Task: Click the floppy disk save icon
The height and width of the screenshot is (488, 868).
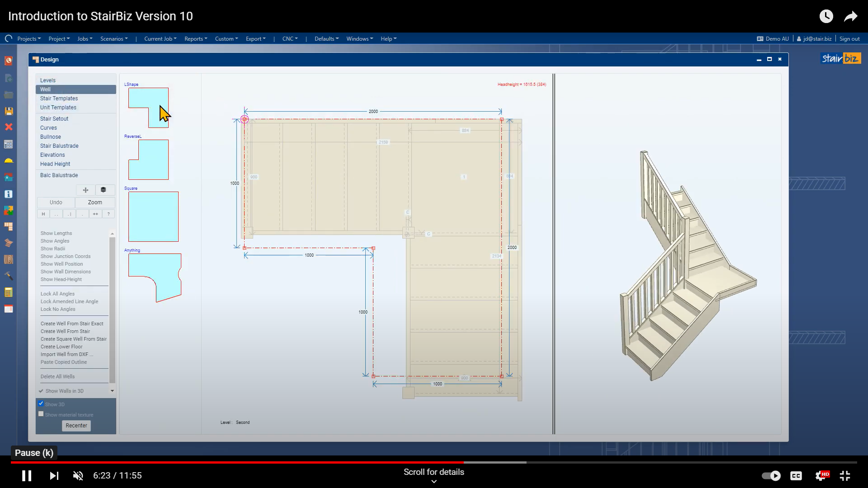Action: point(8,111)
